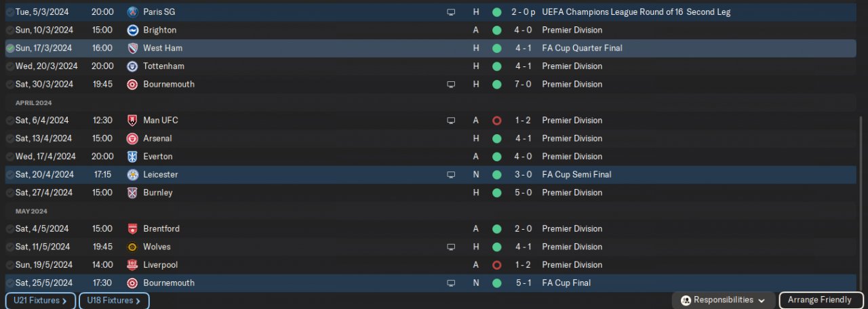Click the Tottenham club crest icon
868x309 pixels.
pyautogui.click(x=132, y=66)
